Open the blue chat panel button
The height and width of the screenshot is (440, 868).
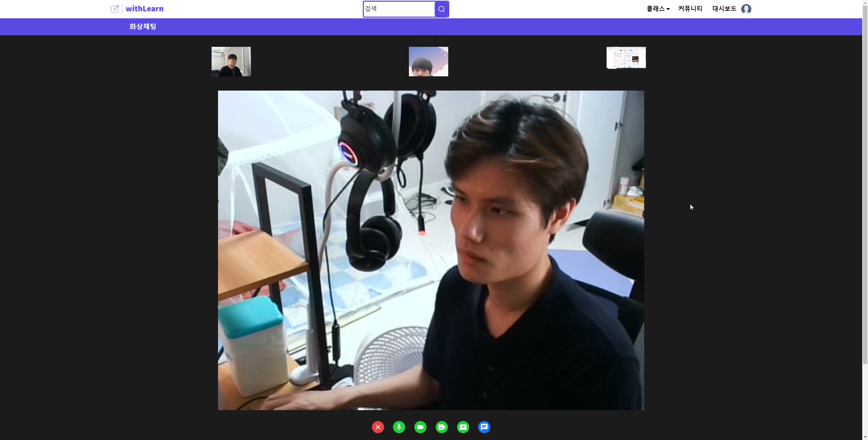(x=484, y=427)
